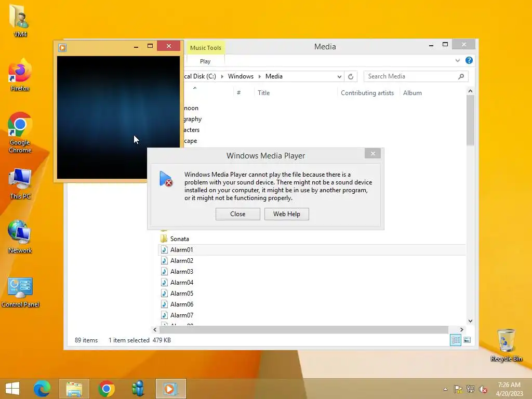
Task: Click the horizontal scrollbar thumb
Action: pos(304,329)
